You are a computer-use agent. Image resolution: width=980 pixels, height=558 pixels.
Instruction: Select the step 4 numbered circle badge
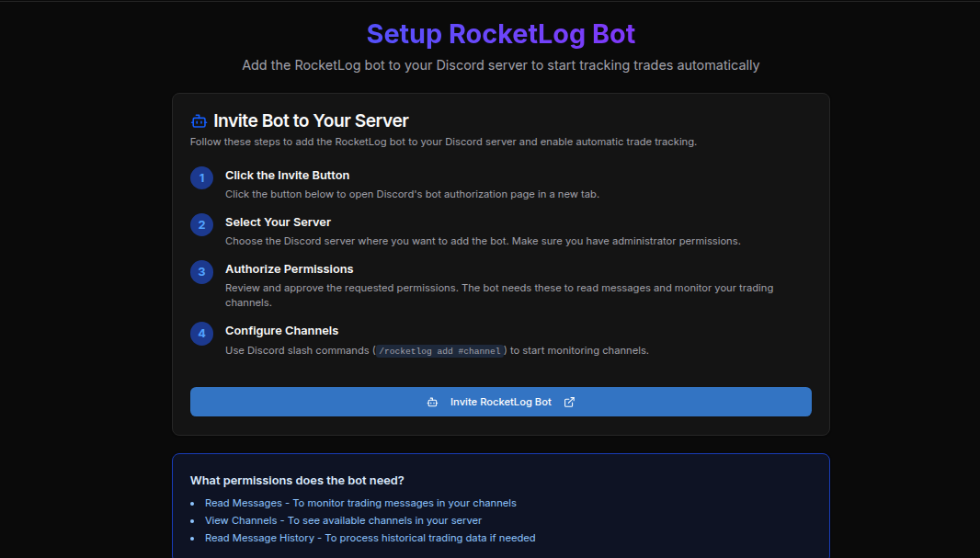pos(201,333)
